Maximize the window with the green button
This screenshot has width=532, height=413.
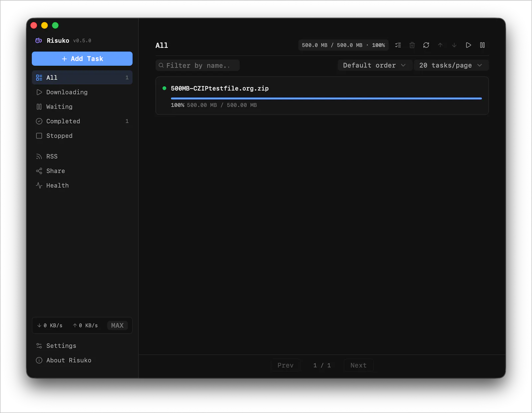(x=55, y=25)
